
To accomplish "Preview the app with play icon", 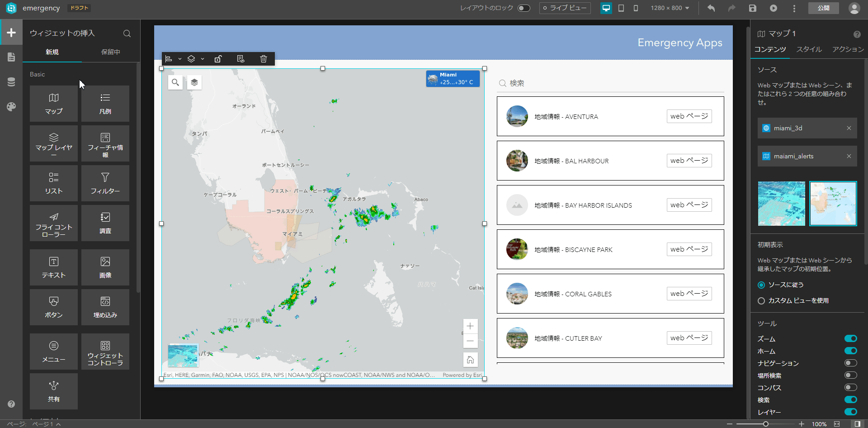I will point(774,8).
